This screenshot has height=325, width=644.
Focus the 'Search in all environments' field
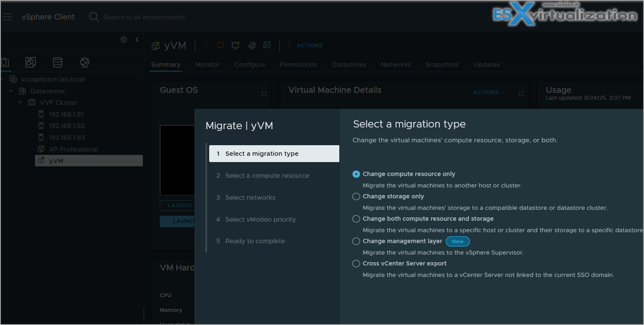[144, 17]
